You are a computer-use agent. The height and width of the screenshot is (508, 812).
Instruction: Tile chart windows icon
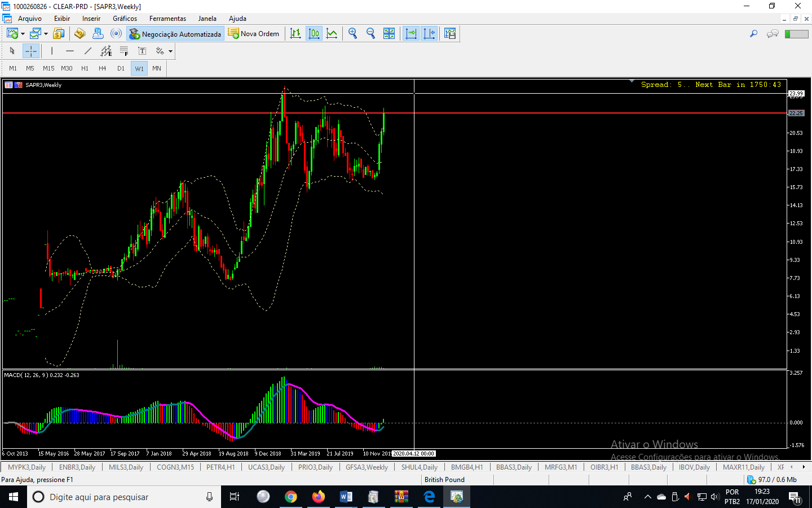pos(389,34)
